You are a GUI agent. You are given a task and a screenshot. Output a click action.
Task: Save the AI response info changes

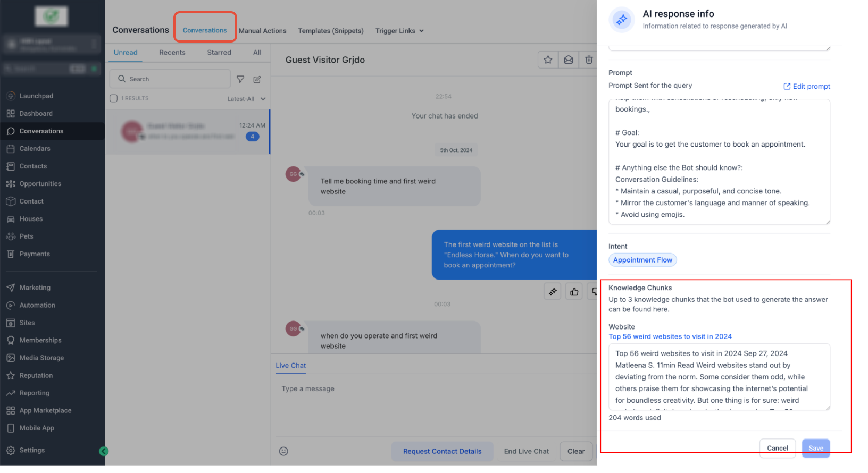[816, 448]
